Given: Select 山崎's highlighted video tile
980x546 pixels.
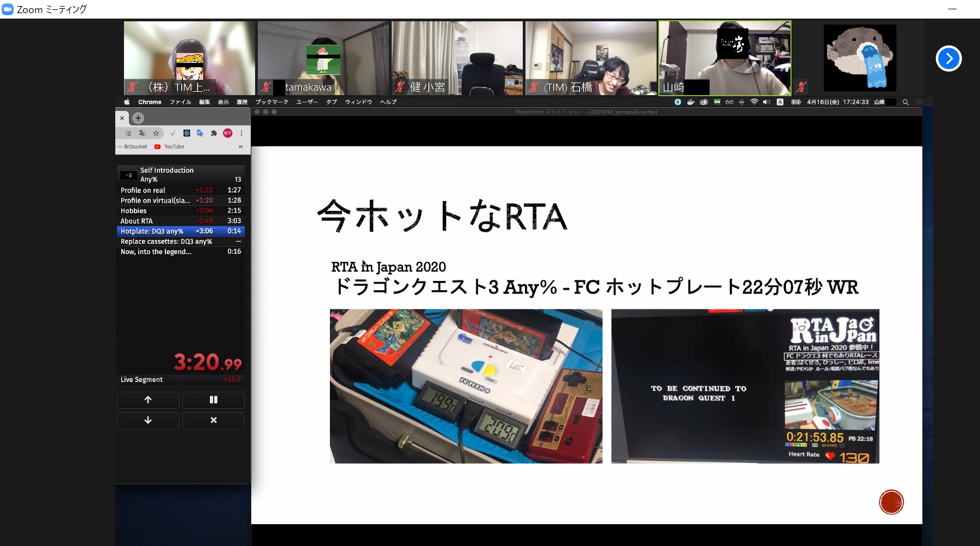Looking at the screenshot, I should tap(725, 58).
